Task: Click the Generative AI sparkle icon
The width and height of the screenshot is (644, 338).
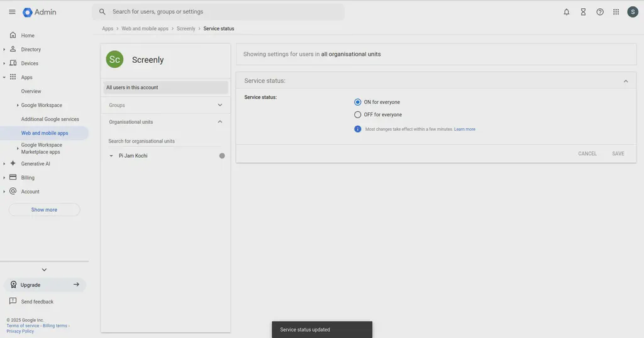Action: pos(13,163)
